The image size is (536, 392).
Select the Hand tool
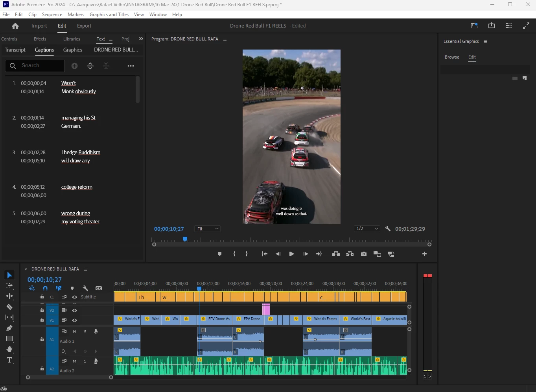tap(9, 349)
